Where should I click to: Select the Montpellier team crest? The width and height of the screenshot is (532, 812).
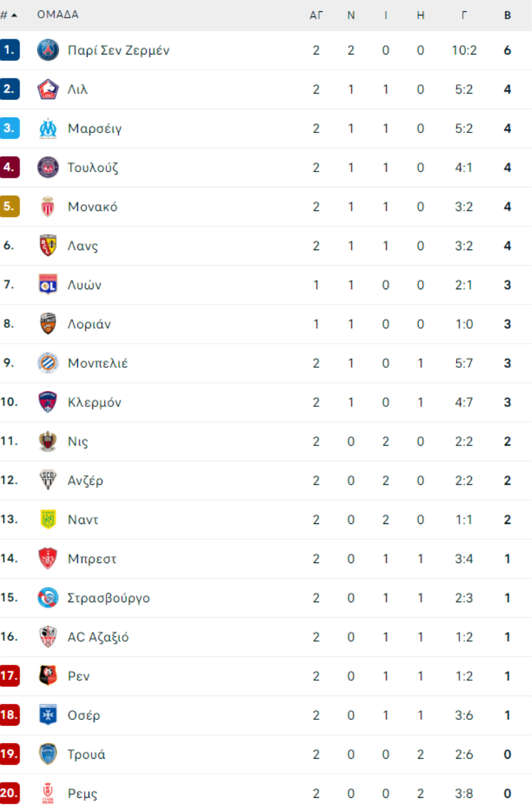click(48, 363)
